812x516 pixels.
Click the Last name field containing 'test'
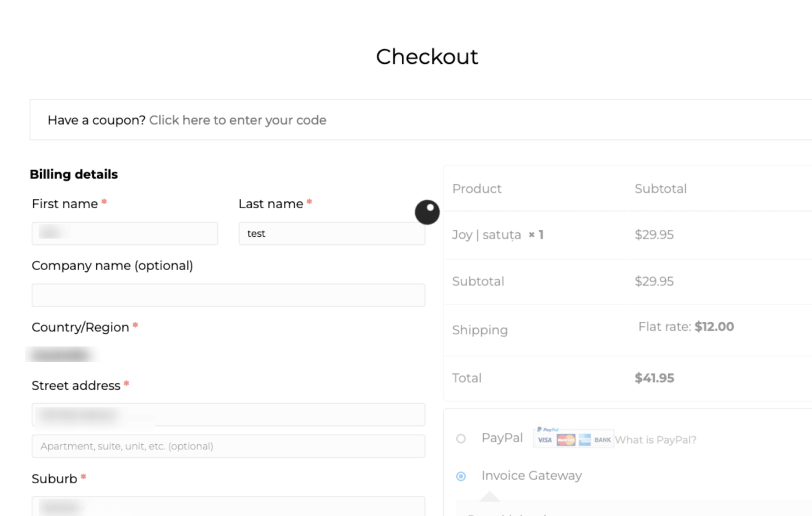pyautogui.click(x=331, y=233)
